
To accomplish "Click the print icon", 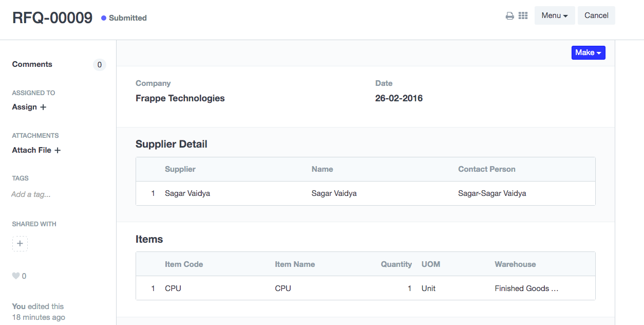I will click(509, 16).
